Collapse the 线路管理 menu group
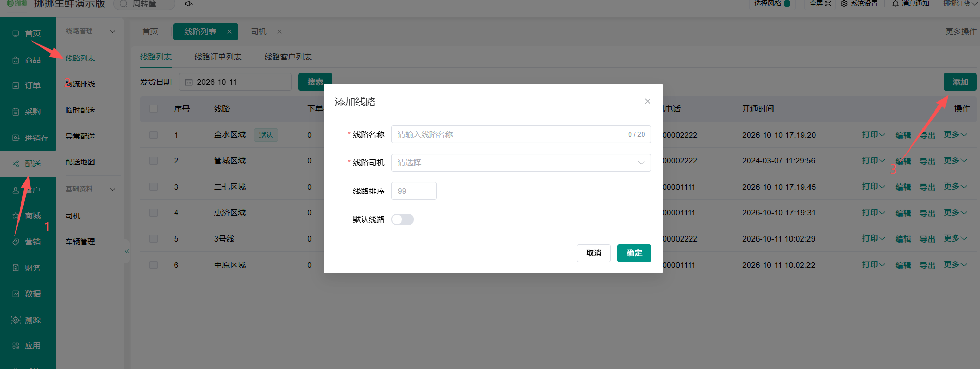This screenshot has width=980, height=369. 112,31
